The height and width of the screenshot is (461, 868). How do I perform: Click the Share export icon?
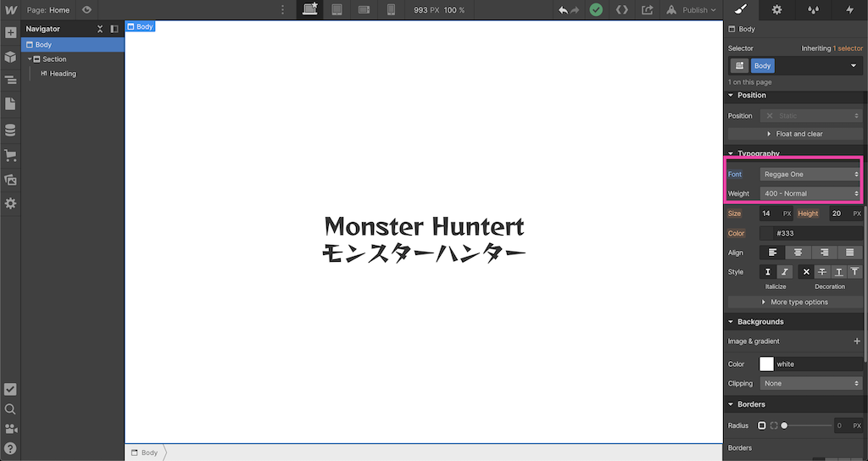click(647, 10)
